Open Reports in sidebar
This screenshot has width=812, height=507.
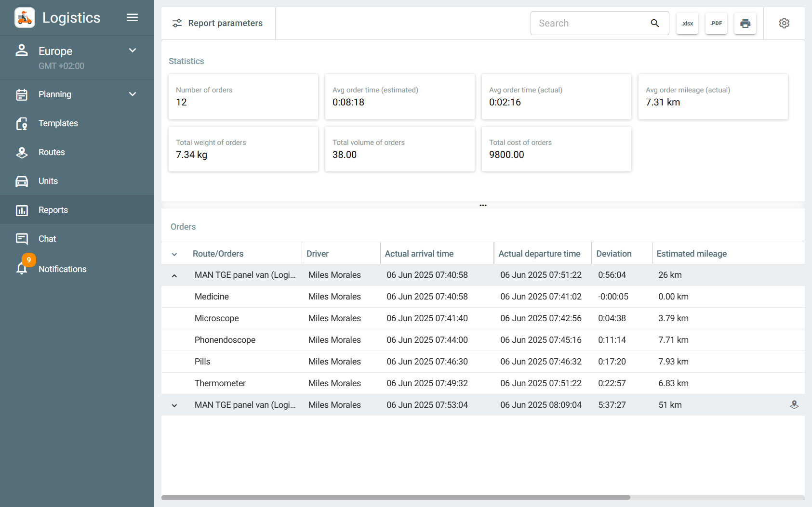77,209
